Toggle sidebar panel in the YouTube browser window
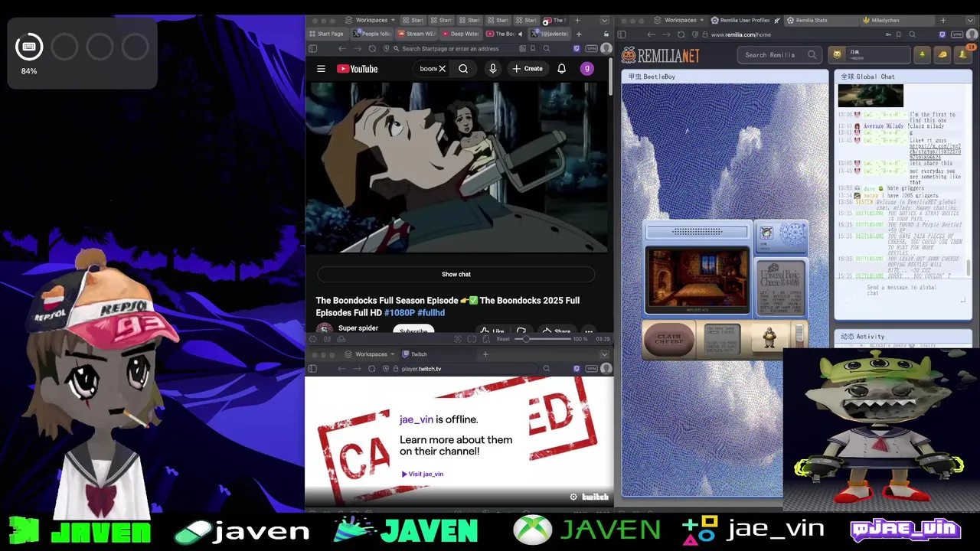Image resolution: width=980 pixels, height=551 pixels. point(312,48)
